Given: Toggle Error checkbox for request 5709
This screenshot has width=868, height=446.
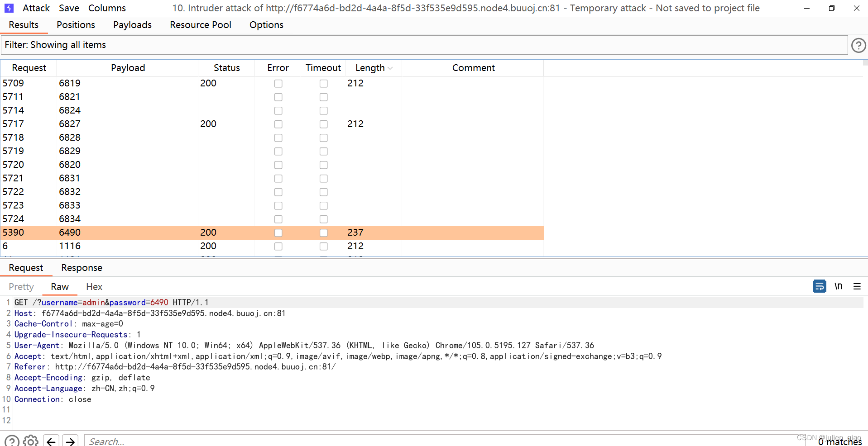Looking at the screenshot, I should [x=278, y=84].
